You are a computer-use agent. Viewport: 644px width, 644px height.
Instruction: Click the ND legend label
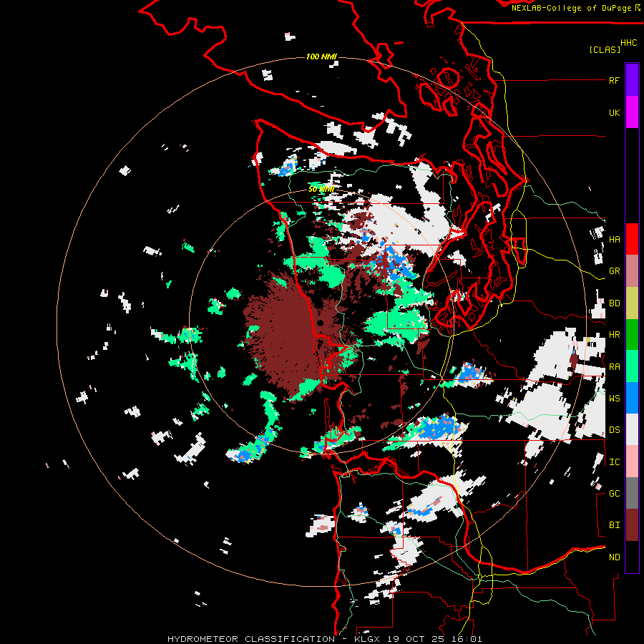[x=614, y=557]
